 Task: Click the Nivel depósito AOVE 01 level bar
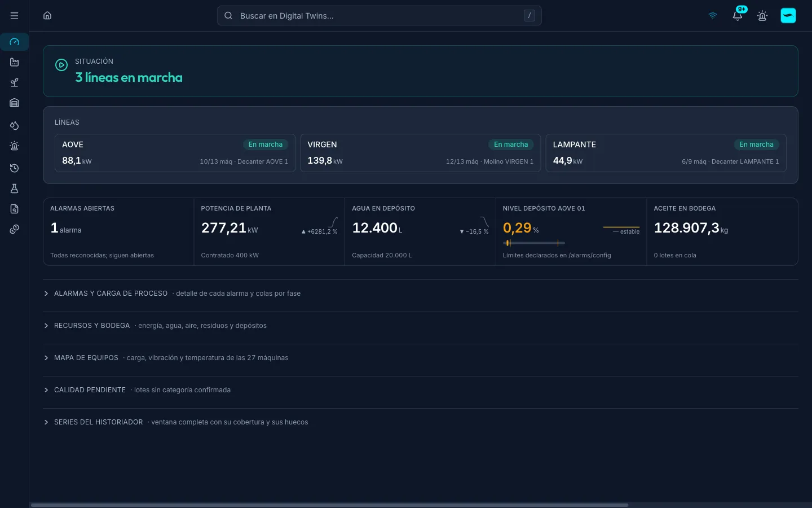[533, 243]
